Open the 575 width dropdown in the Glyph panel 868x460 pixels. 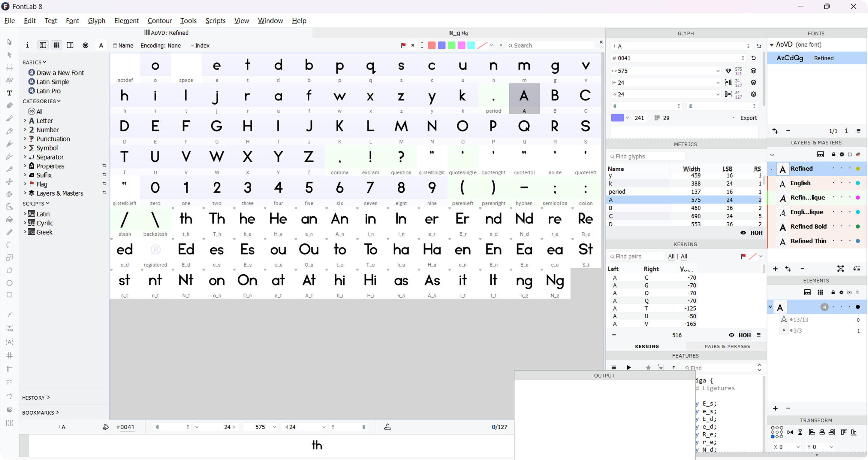pos(717,71)
